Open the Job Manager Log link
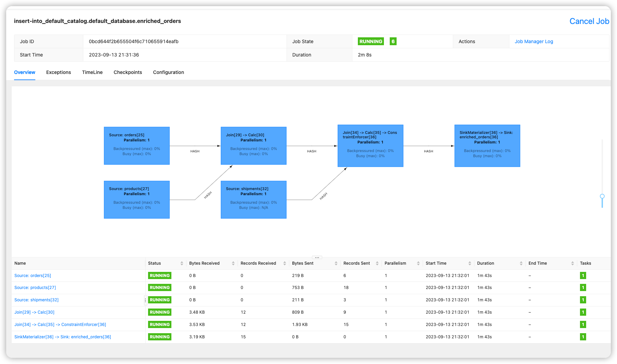This screenshot has height=364, width=617. point(534,41)
